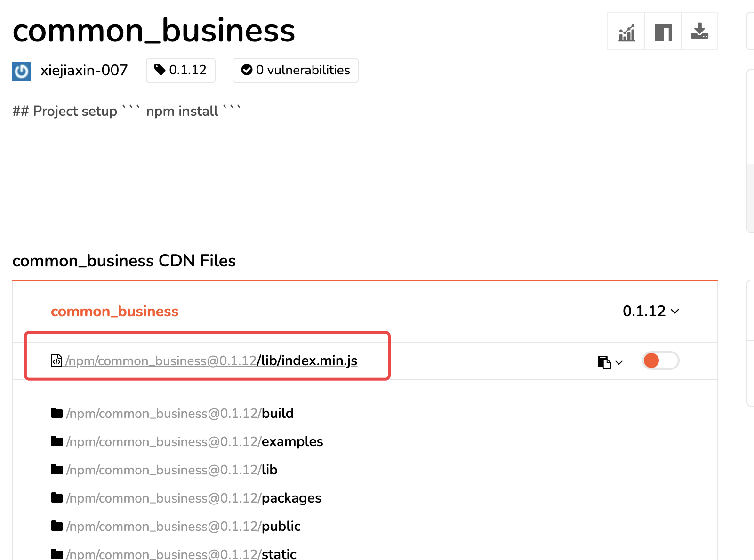Click the folder icon beside build

click(x=57, y=413)
